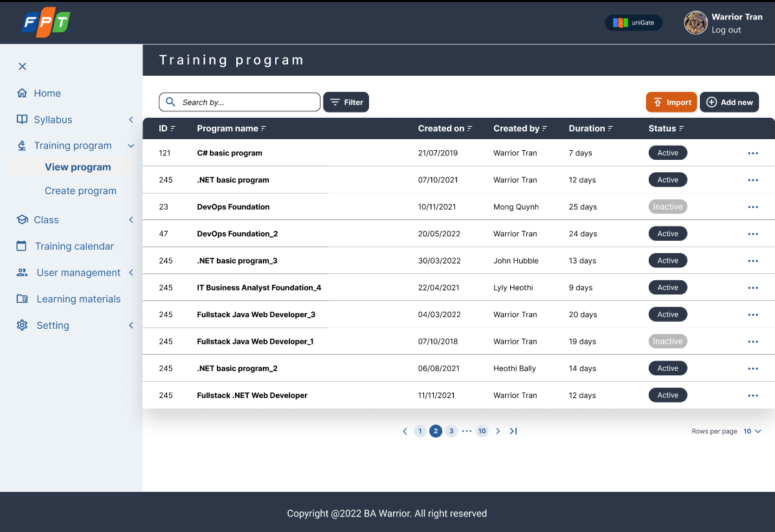Open Rows per page dropdown
The image size is (775, 532).
752,431
